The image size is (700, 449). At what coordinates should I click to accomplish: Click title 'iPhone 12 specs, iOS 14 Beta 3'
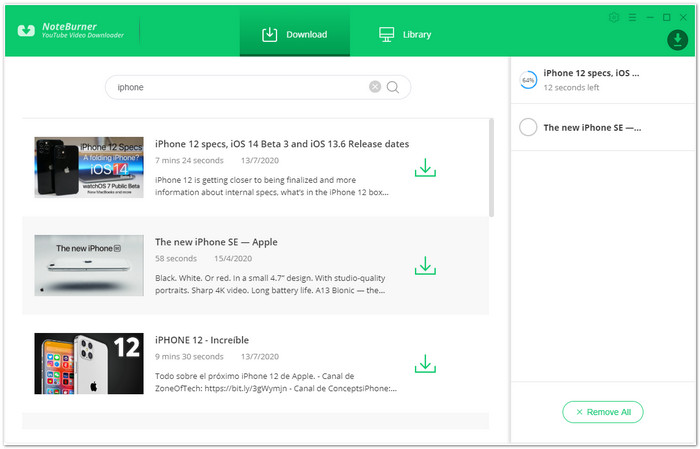click(x=282, y=144)
